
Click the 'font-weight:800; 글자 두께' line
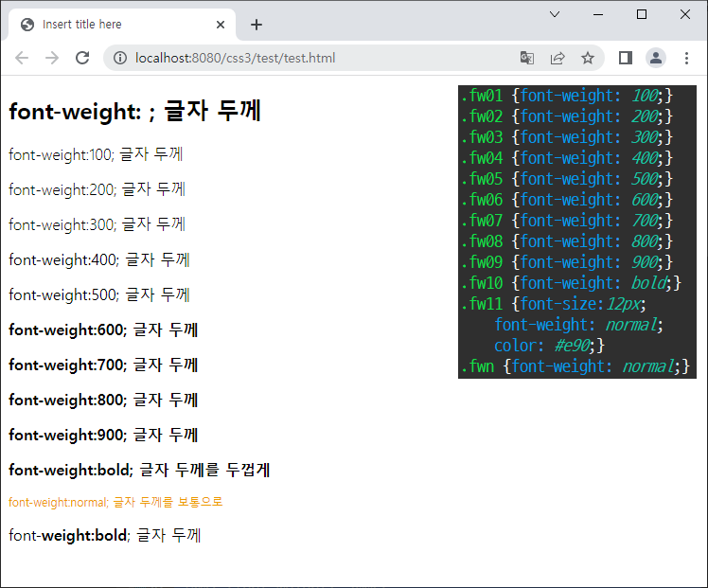(x=103, y=400)
